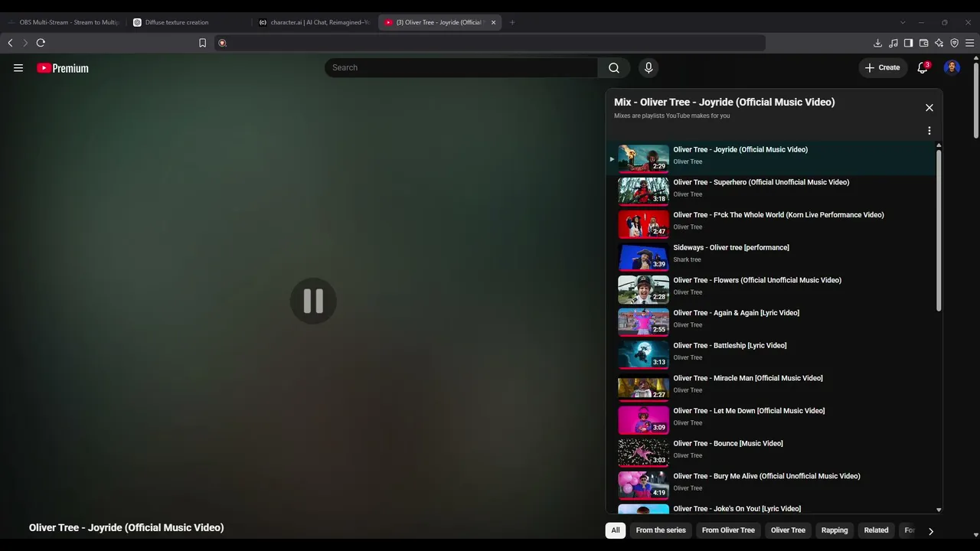Click the browser address bar
980x551 pixels.
click(490, 43)
